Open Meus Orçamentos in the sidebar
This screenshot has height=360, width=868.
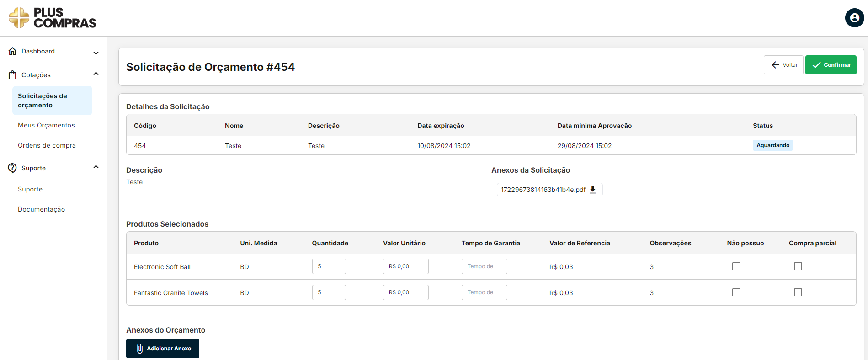coord(46,125)
